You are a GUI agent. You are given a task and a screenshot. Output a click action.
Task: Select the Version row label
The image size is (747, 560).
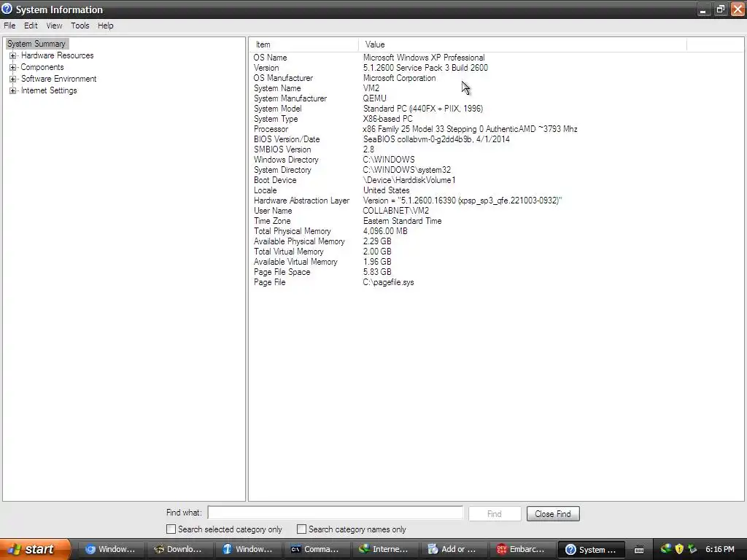click(266, 68)
